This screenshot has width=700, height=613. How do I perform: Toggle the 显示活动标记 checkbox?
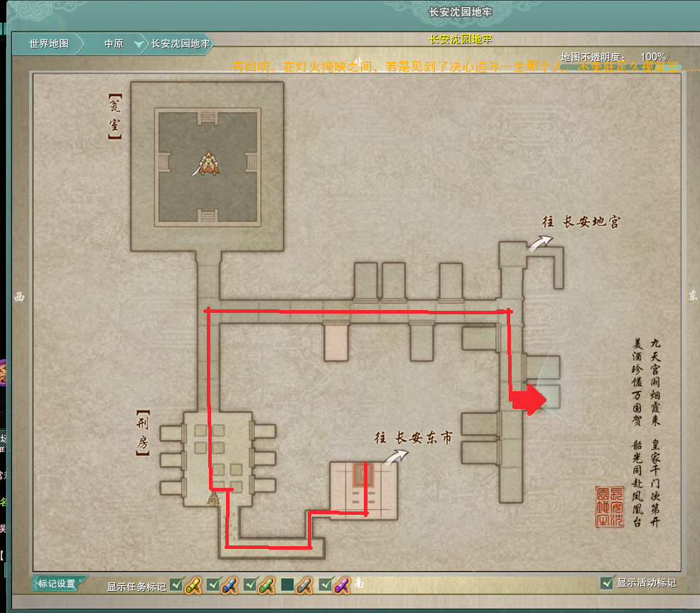click(606, 582)
